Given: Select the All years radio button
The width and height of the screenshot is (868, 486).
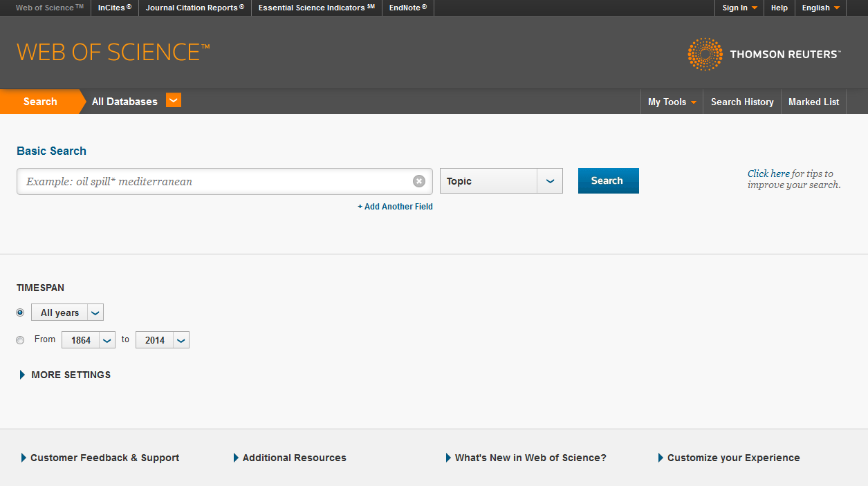Looking at the screenshot, I should pos(20,312).
